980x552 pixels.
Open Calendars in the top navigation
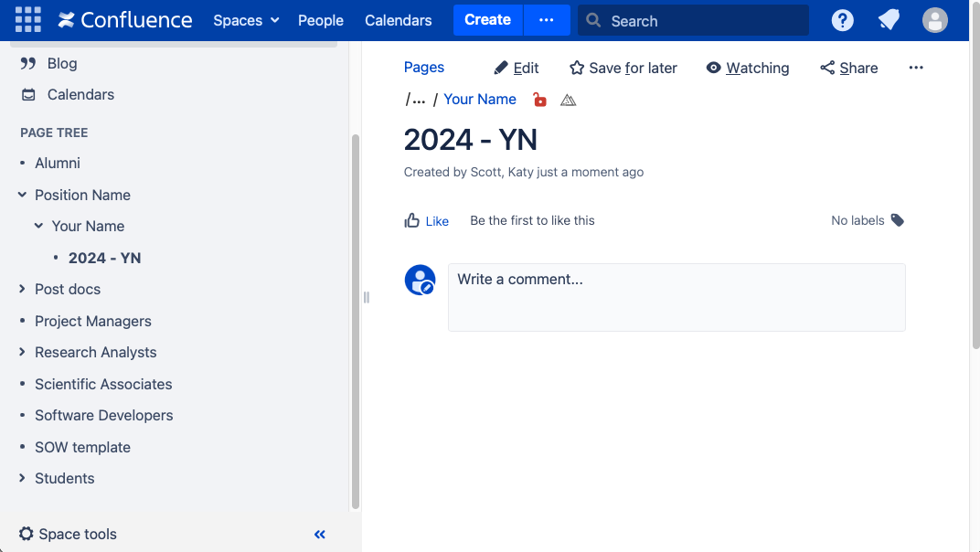click(x=398, y=20)
